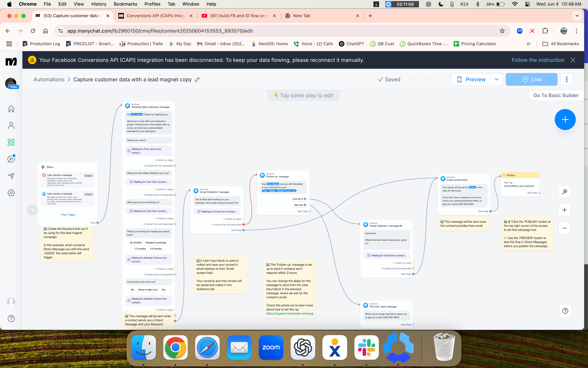This screenshot has height=368, width=588.
Task: Go to Automations breadcrumb
Action: click(49, 79)
